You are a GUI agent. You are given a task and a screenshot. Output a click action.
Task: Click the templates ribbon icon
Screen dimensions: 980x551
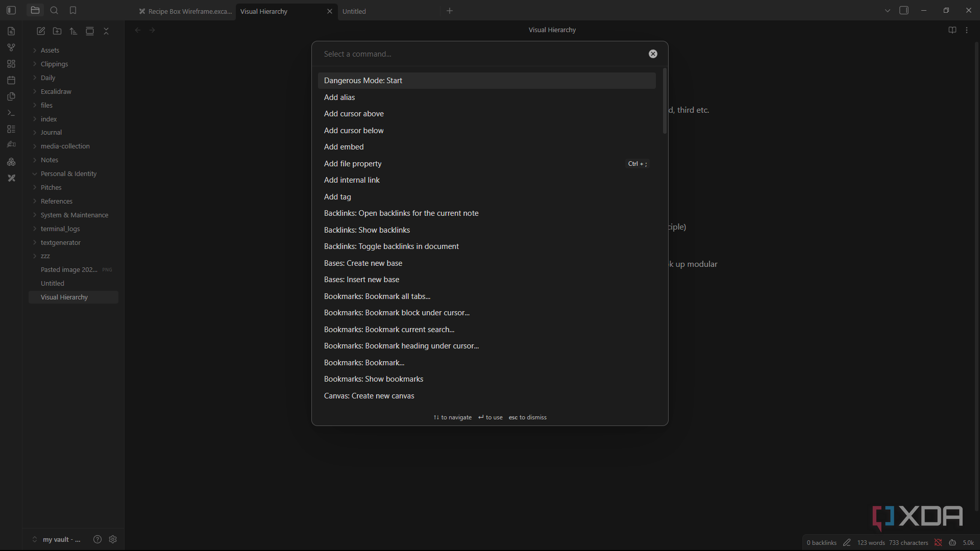tap(11, 96)
